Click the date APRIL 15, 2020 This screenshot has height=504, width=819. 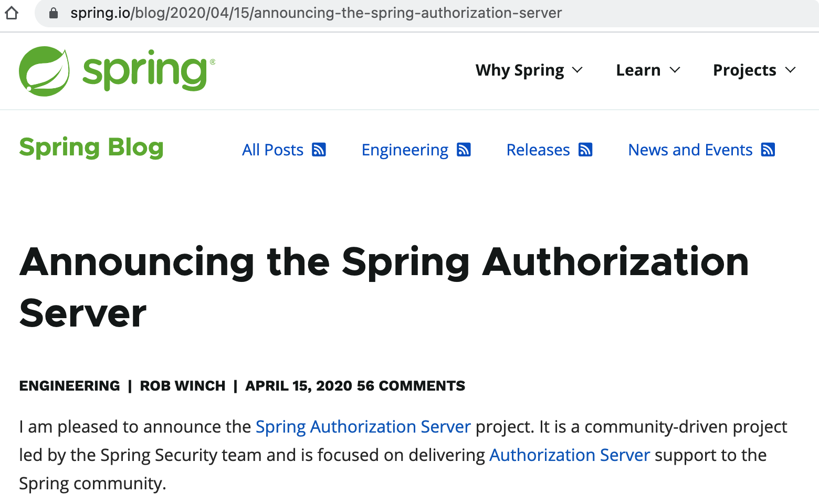coord(299,386)
